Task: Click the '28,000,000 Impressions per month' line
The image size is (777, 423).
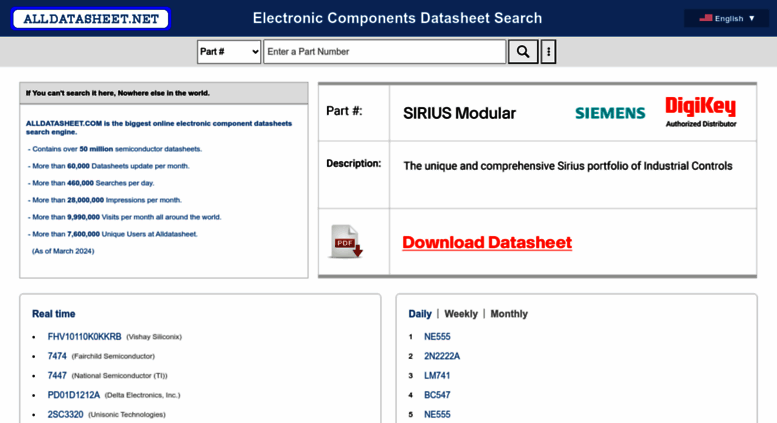Action: point(105,200)
